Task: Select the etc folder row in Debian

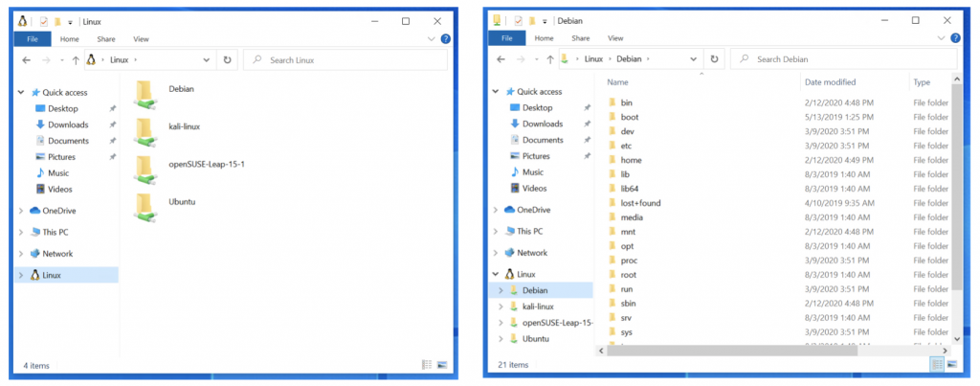Action: (778, 146)
